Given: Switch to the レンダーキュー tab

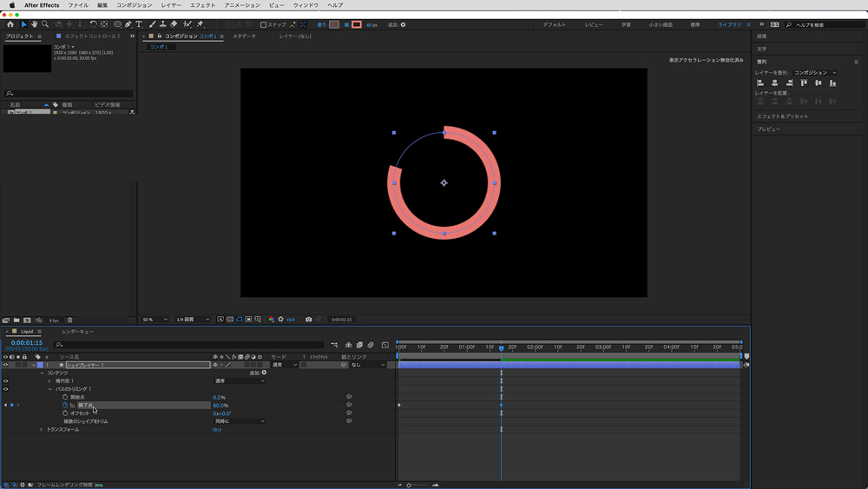Looking at the screenshot, I should point(77,332).
